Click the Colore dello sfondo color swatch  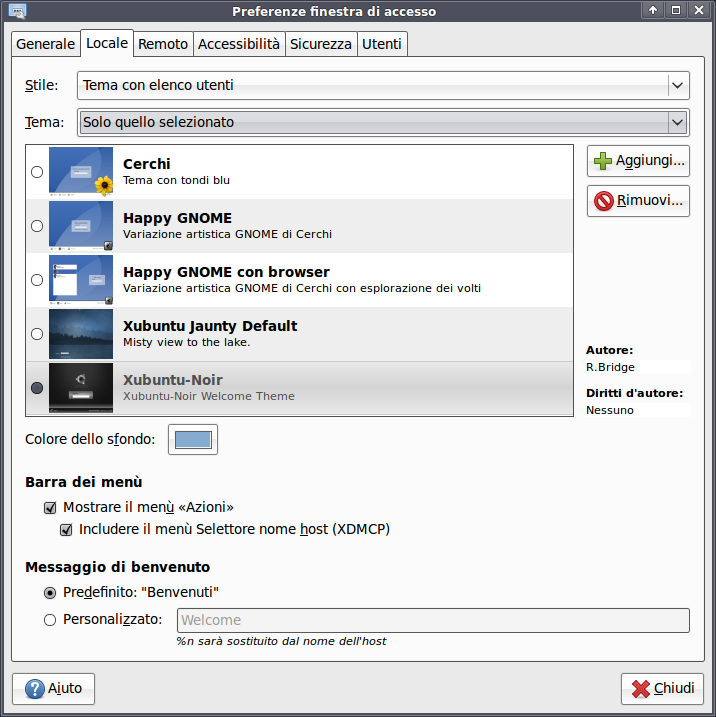pyautogui.click(x=193, y=439)
